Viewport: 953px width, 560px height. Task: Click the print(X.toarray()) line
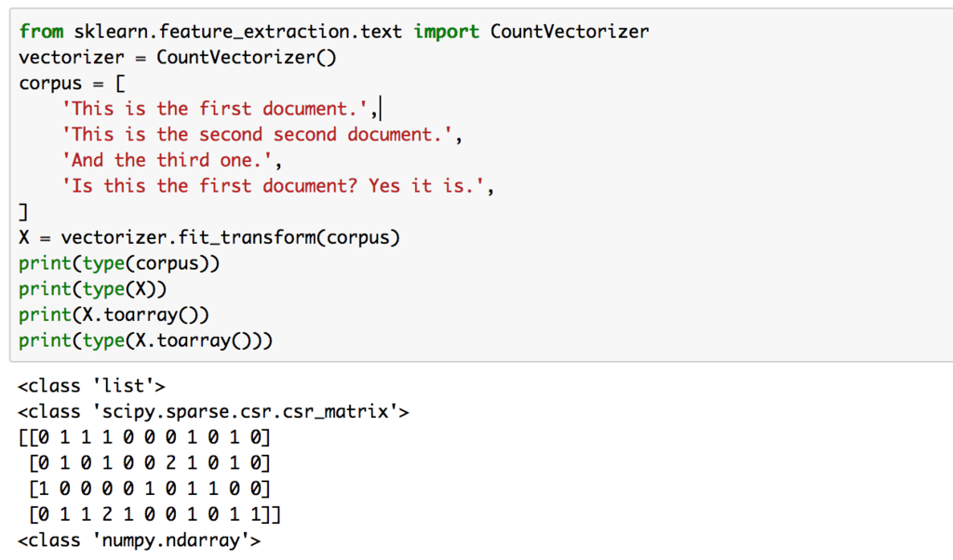(x=114, y=314)
